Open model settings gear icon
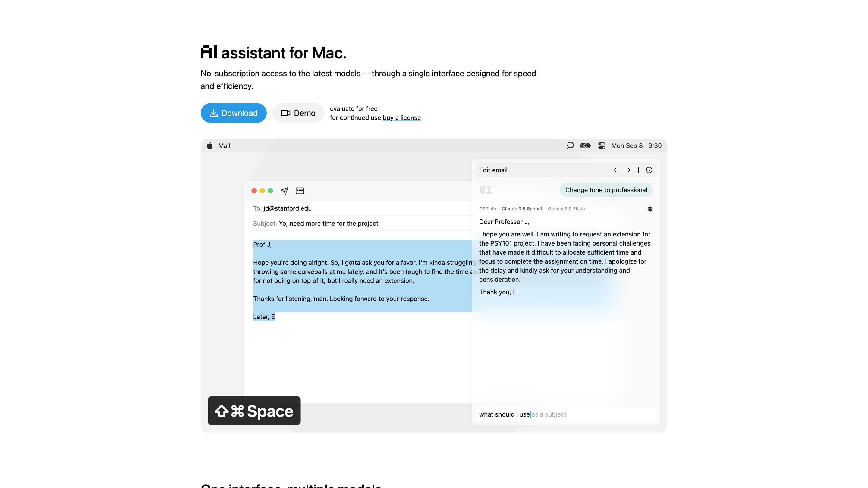This screenshot has width=868, height=488. pos(650,209)
